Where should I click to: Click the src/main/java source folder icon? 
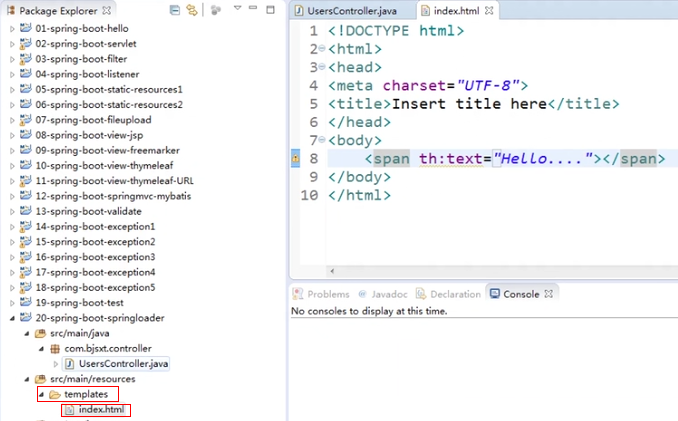tap(40, 333)
